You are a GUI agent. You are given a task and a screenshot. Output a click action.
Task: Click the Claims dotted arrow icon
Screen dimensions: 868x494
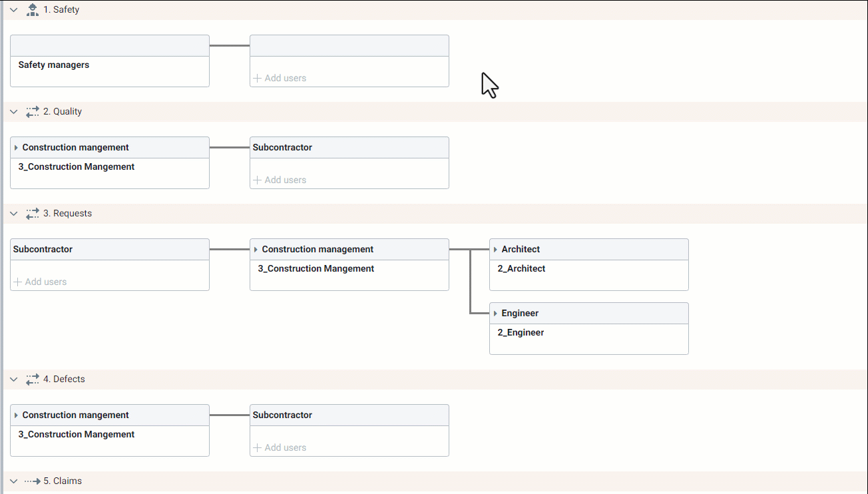[x=32, y=481]
